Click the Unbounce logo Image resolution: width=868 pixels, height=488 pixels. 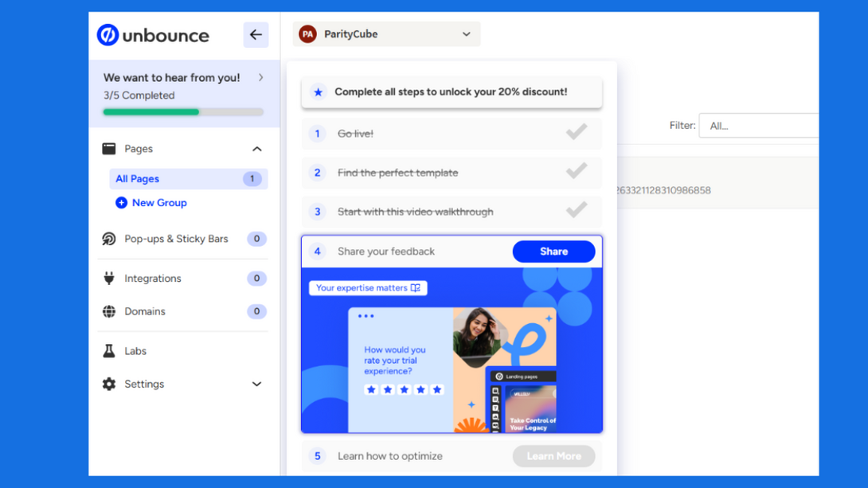click(x=154, y=35)
